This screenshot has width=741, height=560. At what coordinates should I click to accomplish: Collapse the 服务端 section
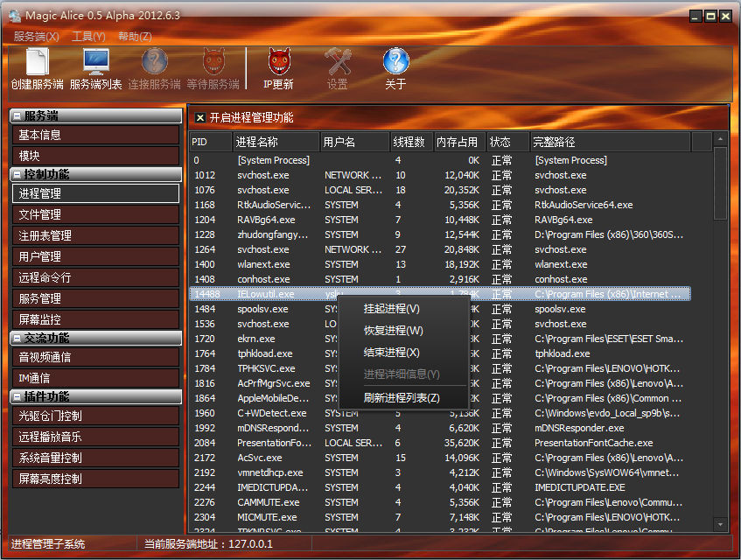pos(17,115)
